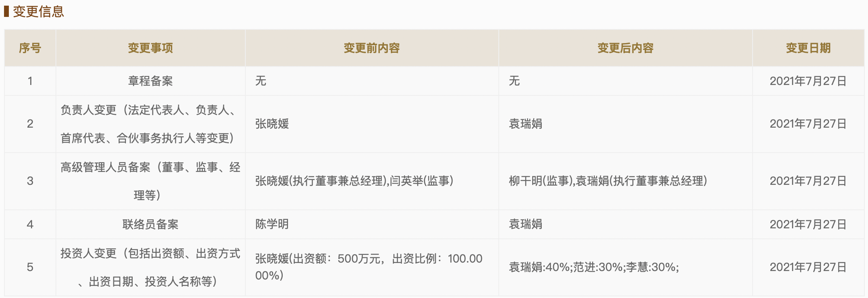
Task: Click the 章程备案 cell
Action: click(x=150, y=81)
